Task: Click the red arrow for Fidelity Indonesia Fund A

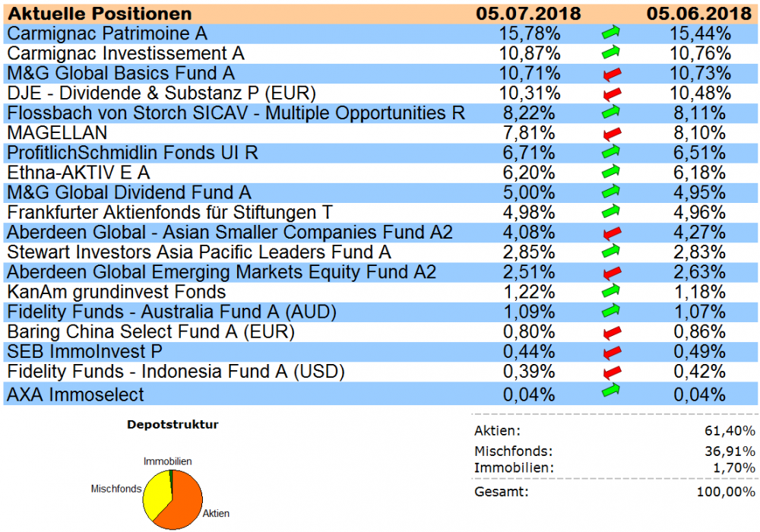Action: [610, 372]
